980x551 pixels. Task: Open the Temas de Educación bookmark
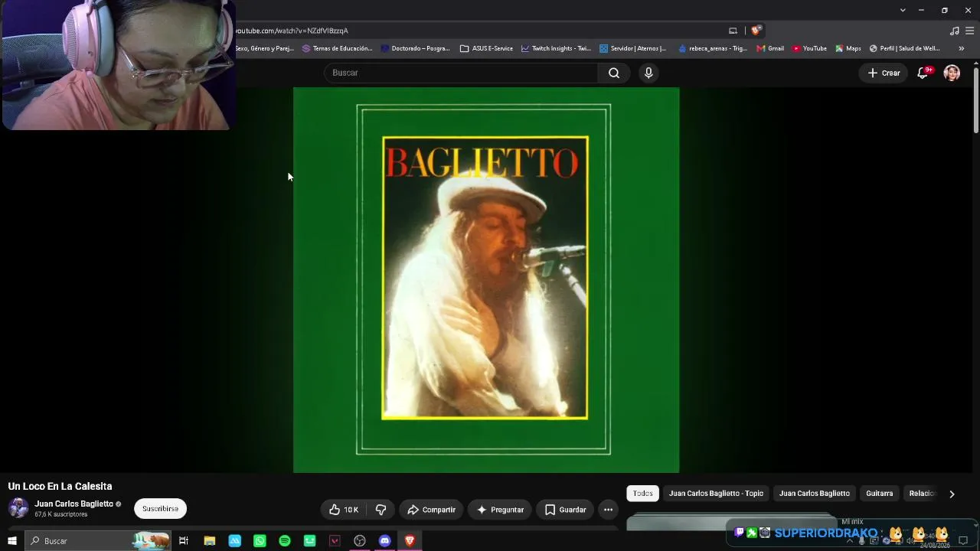coord(337,48)
